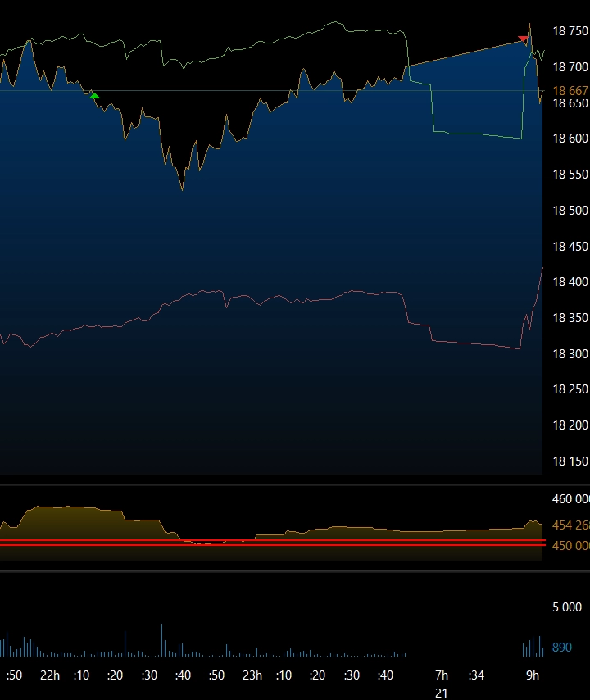Select the orange 18 667 current price label
The width and height of the screenshot is (590, 700).
pos(570,91)
